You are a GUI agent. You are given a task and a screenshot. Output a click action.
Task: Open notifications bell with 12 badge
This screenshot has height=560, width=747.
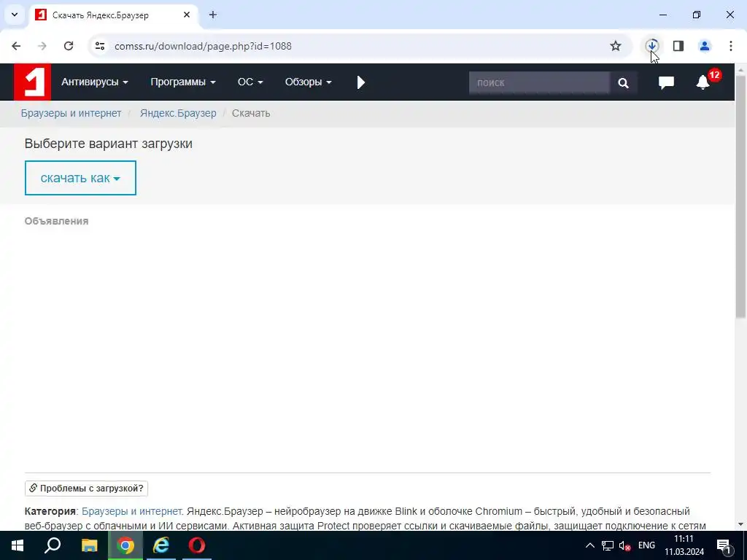click(703, 82)
